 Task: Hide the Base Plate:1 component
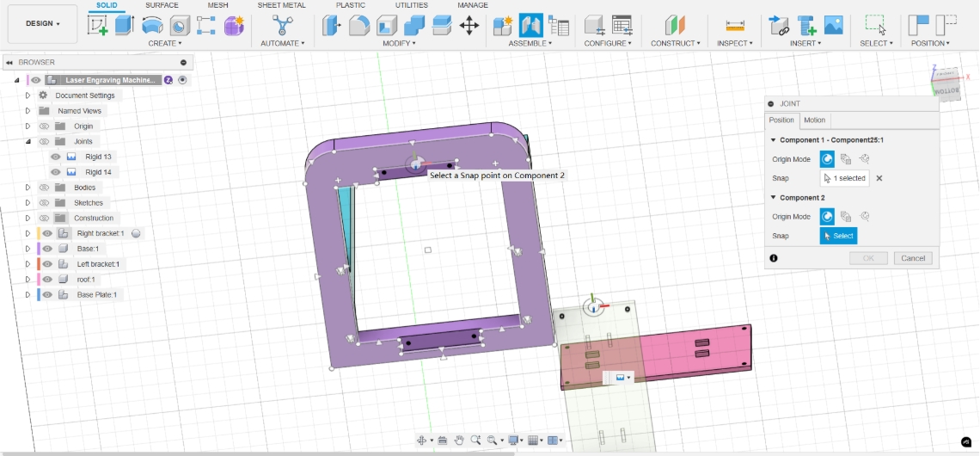click(47, 294)
